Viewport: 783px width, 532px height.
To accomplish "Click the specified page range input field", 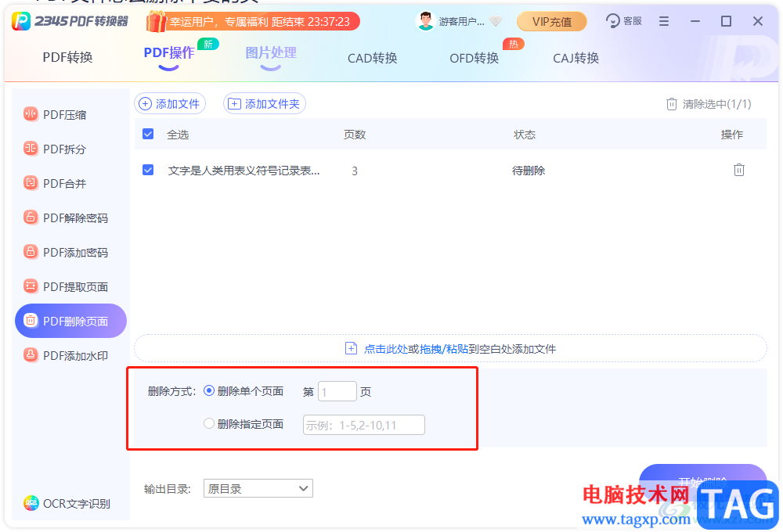I will (364, 425).
